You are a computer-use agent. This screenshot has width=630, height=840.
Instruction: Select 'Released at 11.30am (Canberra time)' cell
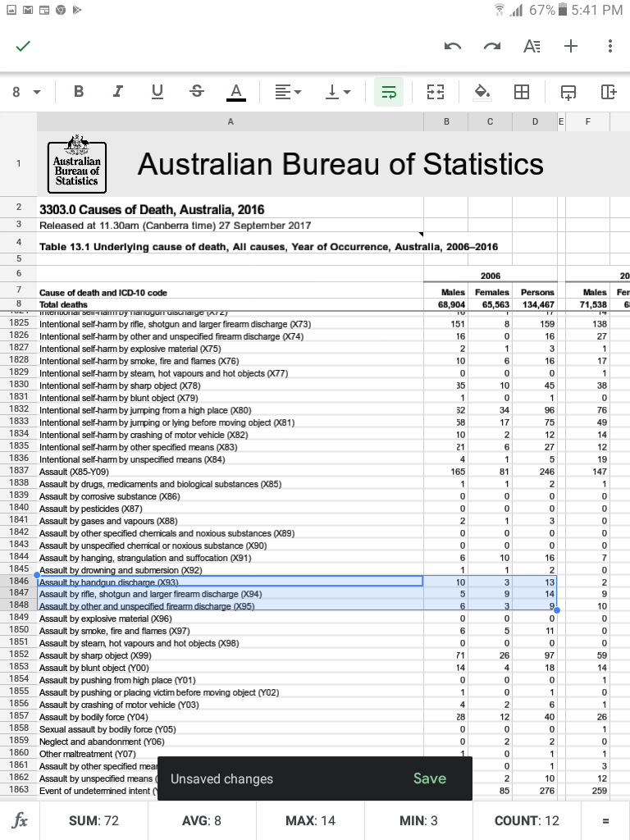(231, 226)
